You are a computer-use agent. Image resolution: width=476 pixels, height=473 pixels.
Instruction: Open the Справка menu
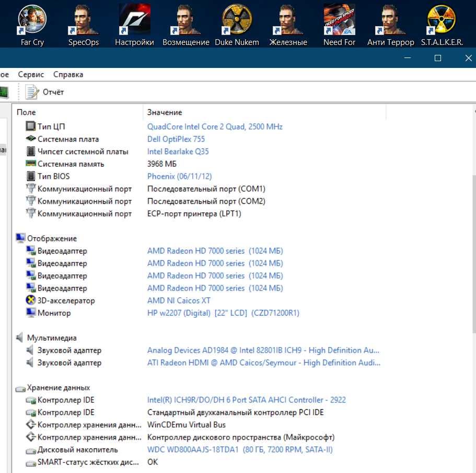(68, 74)
